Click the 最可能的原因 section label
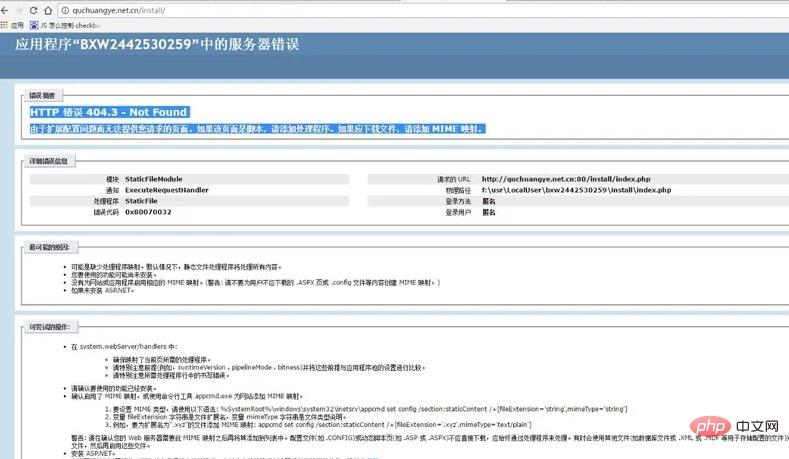This screenshot has width=789, height=459. coord(47,245)
